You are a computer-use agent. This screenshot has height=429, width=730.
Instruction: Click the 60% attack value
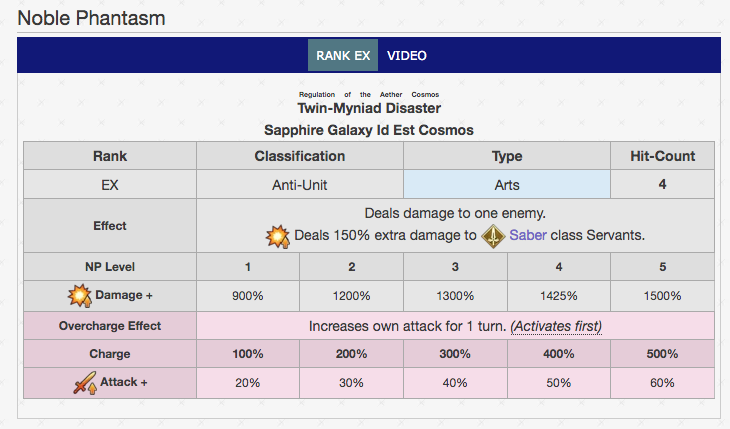point(662,383)
